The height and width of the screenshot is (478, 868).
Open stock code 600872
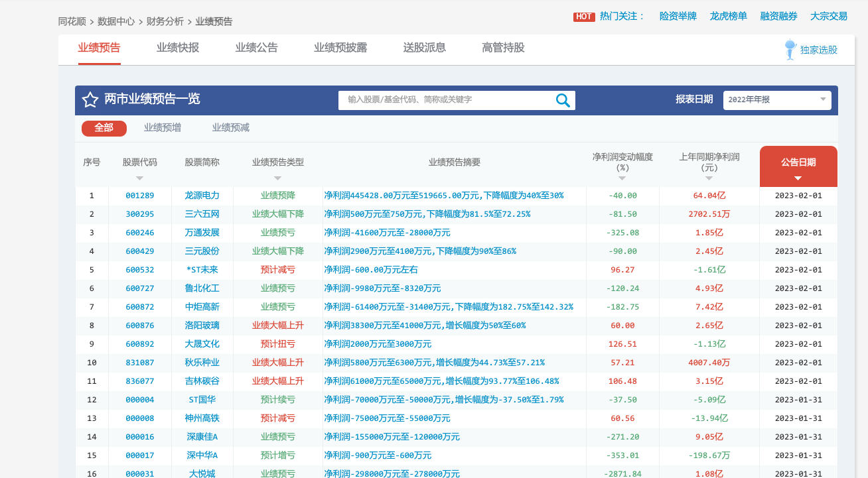[139, 307]
